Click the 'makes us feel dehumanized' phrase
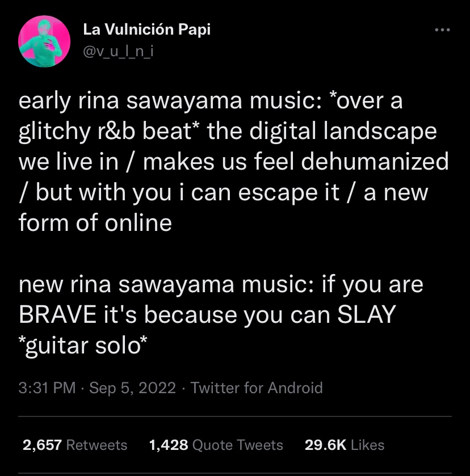This screenshot has width=470, height=476. tap(296, 162)
